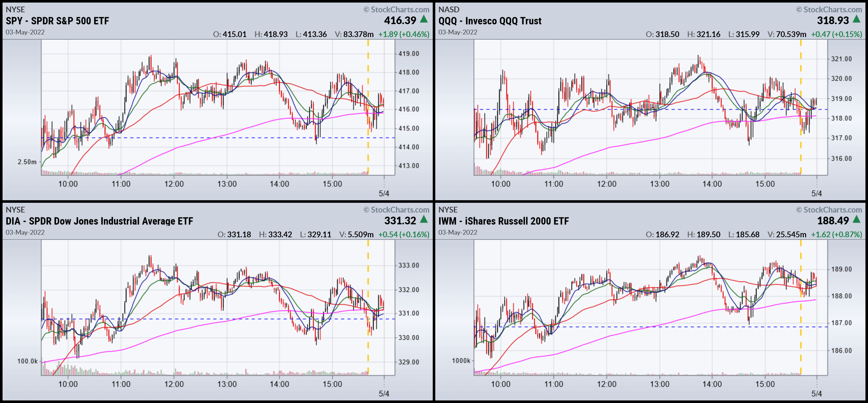Viewport: 868px width, 403px height.
Task: Click the 2.50m volume label on SPY chart
Action: click(x=27, y=162)
